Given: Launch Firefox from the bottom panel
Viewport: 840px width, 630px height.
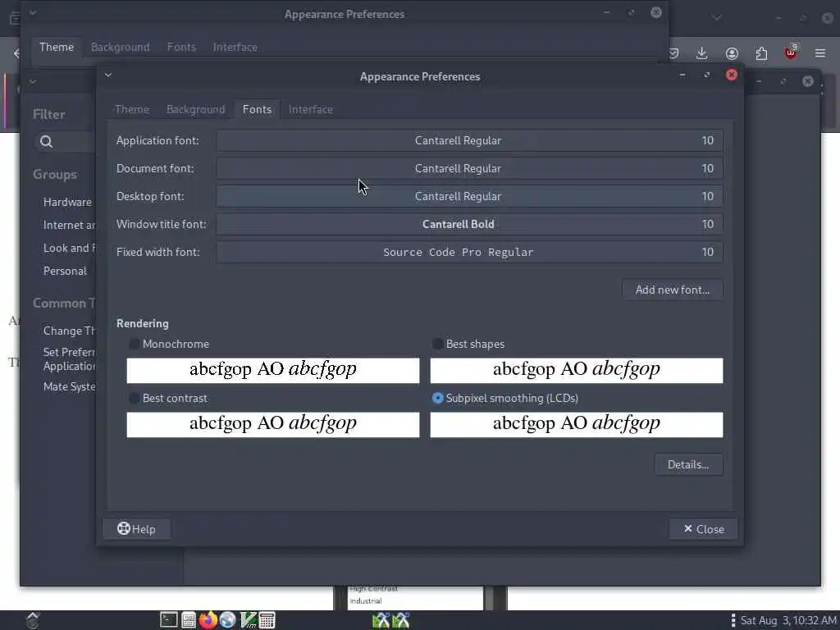Looking at the screenshot, I should click(x=208, y=620).
